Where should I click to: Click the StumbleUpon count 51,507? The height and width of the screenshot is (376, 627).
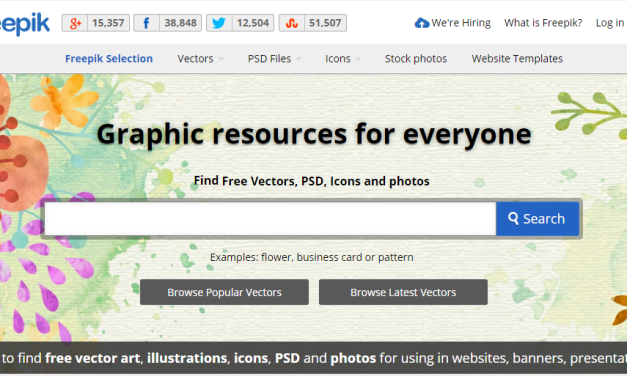[325, 23]
